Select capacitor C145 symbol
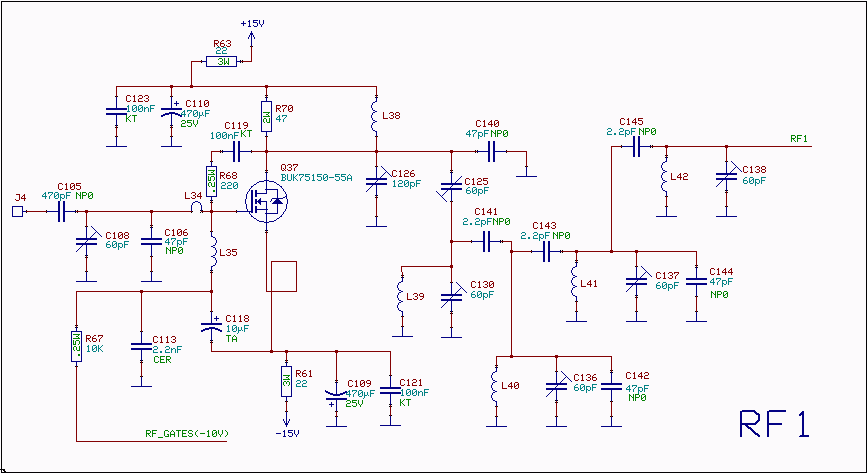Image resolution: width=867 pixels, height=473 pixels. [636, 147]
